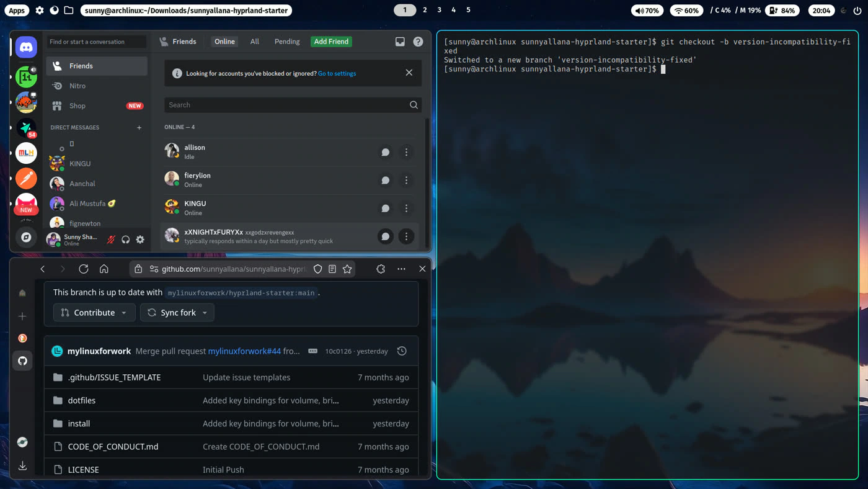The width and height of the screenshot is (868, 489).
Task: Open more options for xXNIGHTxFURYXx
Action: tap(406, 236)
